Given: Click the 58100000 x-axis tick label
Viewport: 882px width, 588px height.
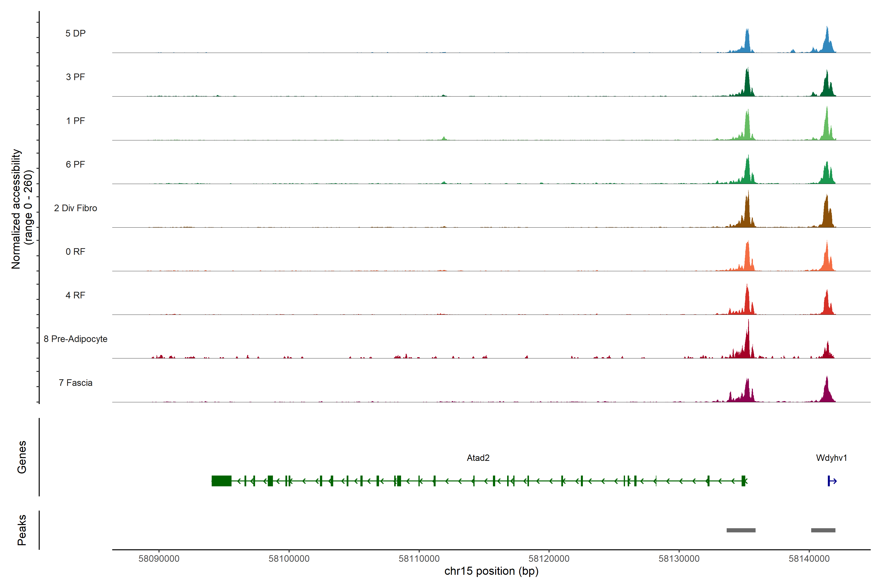Looking at the screenshot, I should pos(289,559).
